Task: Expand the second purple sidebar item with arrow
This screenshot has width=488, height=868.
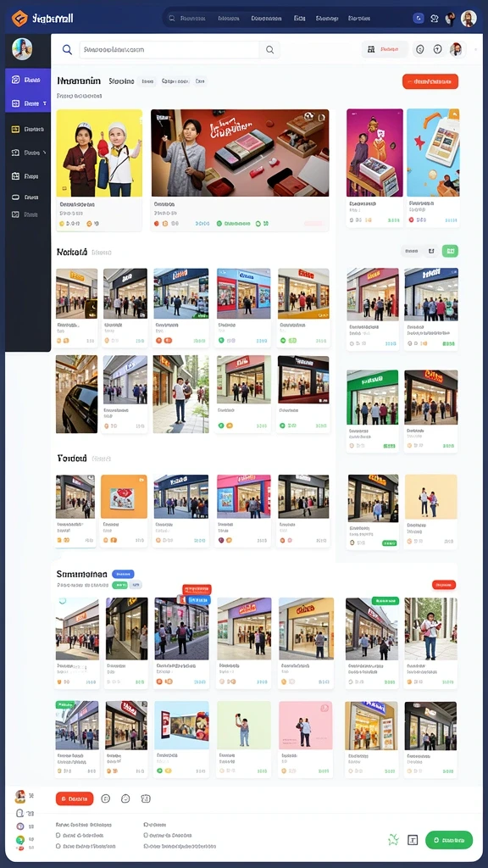Action: coord(28,103)
